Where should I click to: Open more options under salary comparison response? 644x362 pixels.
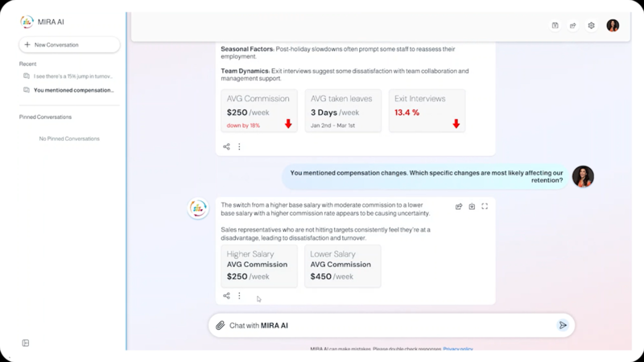click(x=239, y=296)
